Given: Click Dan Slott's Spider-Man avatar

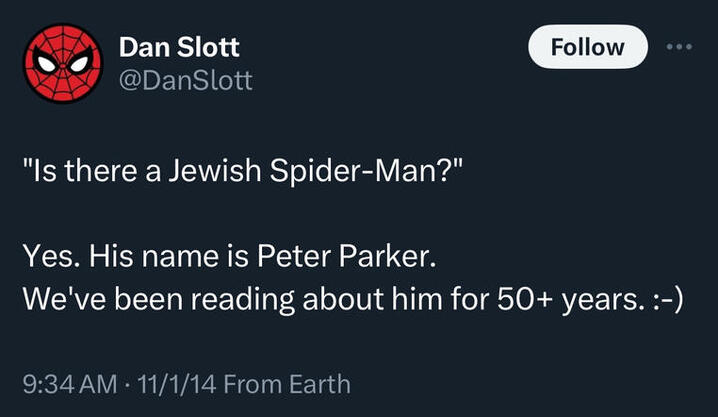Looking at the screenshot, I should (x=62, y=63).
